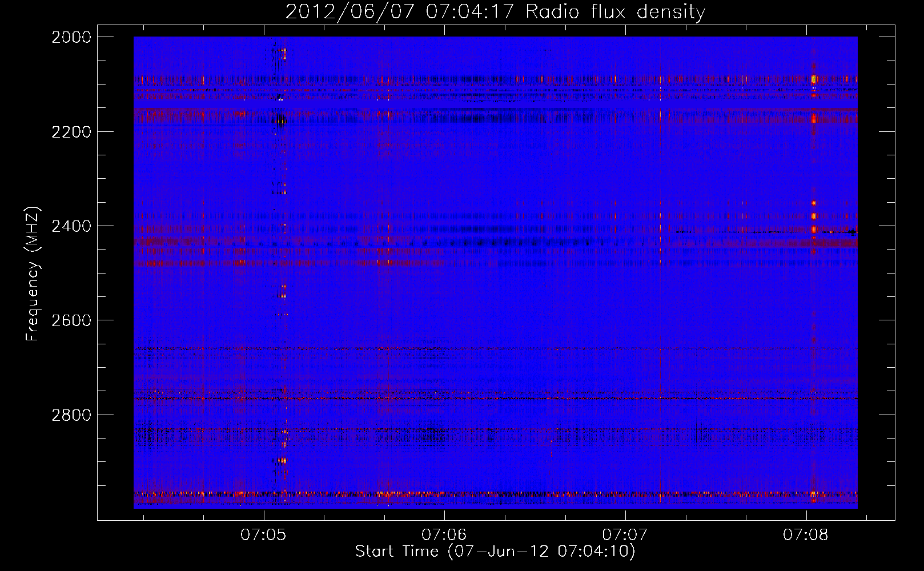The image size is (924, 571).
Task: Click the 07:08 time axis label
Action: 806,535
